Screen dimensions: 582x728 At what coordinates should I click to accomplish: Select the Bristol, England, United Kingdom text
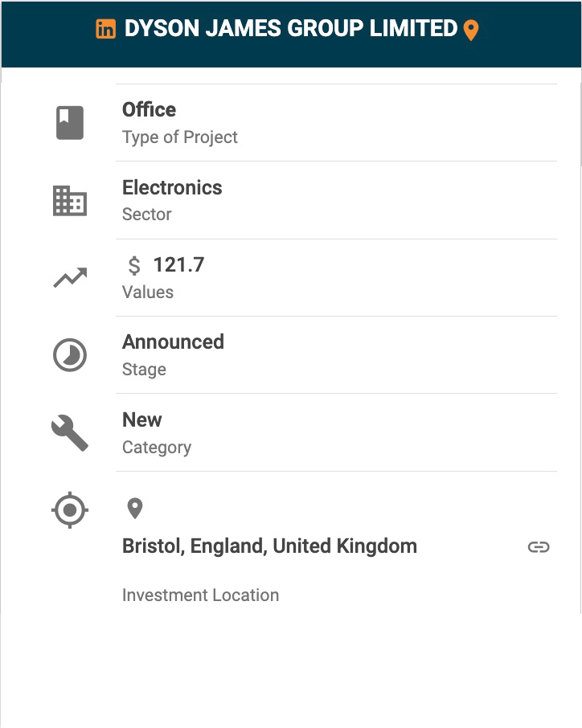269,546
